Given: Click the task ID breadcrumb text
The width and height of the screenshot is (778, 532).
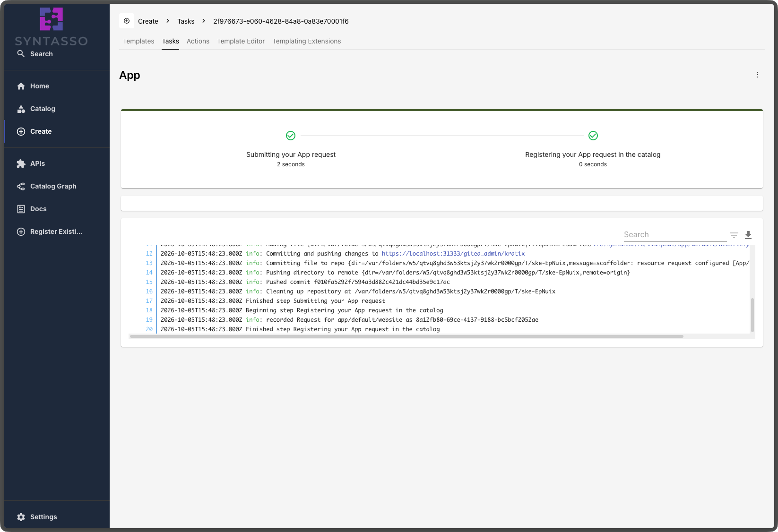Looking at the screenshot, I should [x=281, y=21].
